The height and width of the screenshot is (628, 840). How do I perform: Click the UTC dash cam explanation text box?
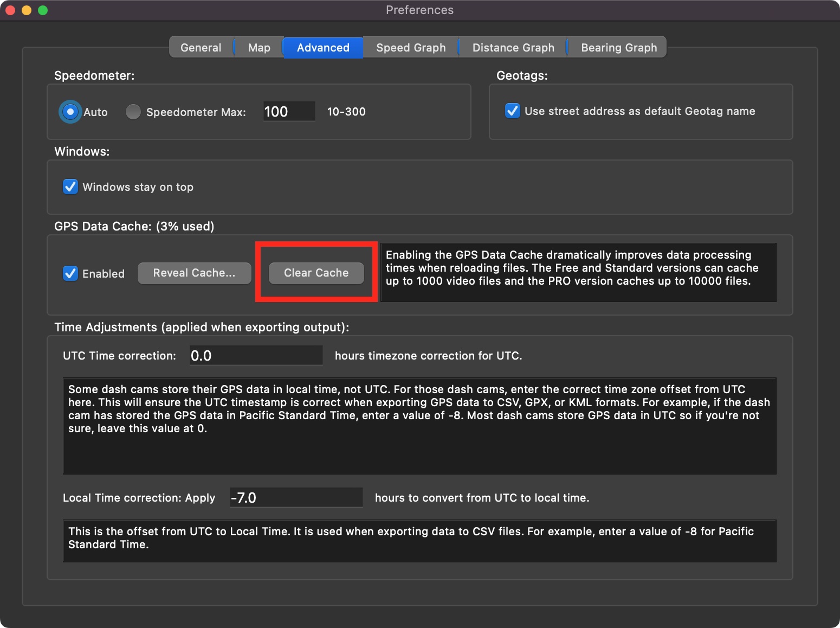click(419, 426)
